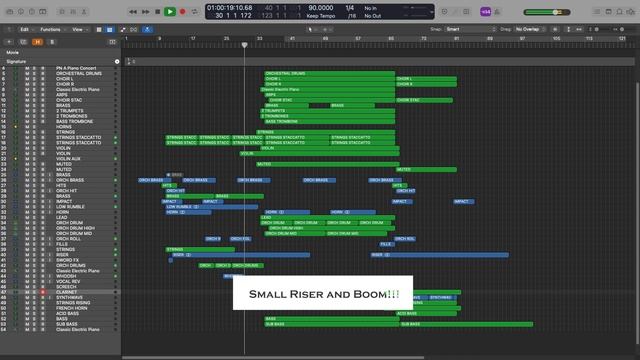This screenshot has height=360, width=640.
Task: Show Quick Help
Action: pyautogui.click(x=32, y=12)
